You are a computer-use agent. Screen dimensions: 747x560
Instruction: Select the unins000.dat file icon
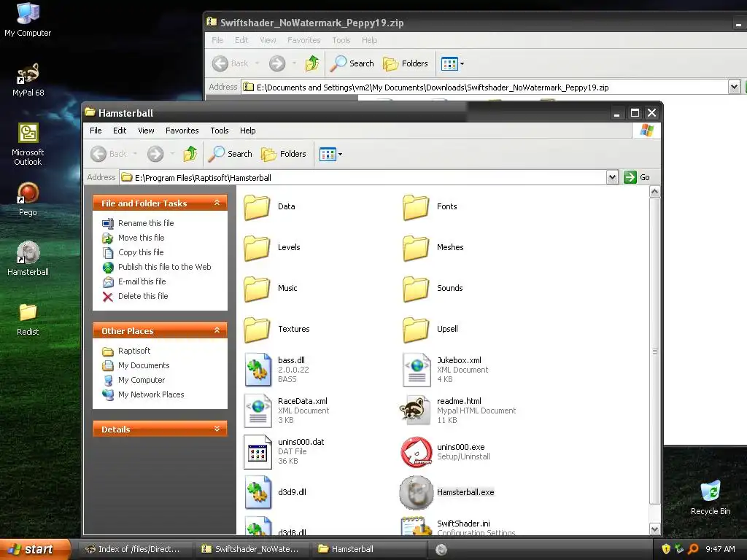click(x=258, y=452)
